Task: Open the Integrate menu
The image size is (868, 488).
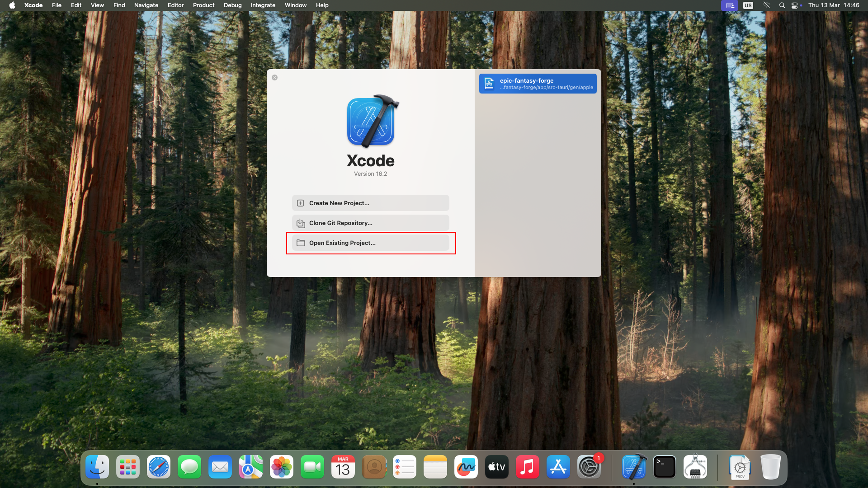Action: point(263,5)
